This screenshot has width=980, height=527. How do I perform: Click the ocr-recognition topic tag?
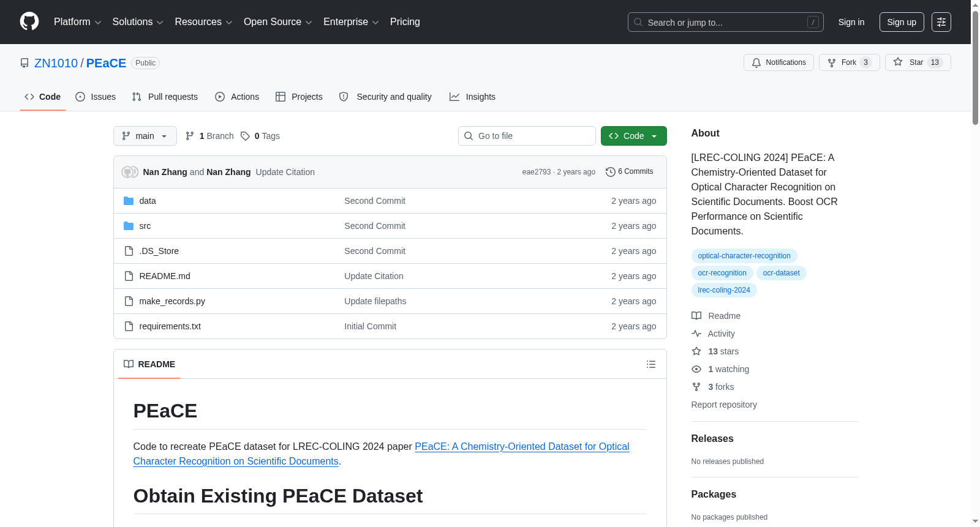point(722,273)
